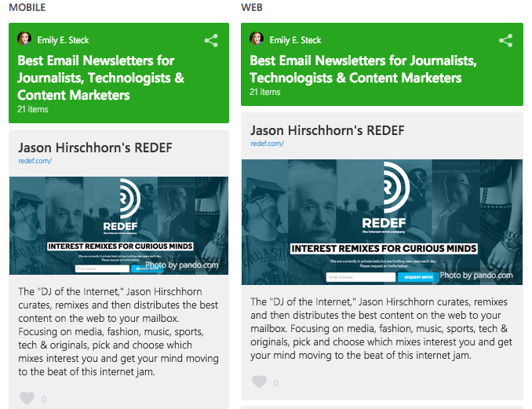Click the REDEF preview image in Web view
The width and height of the screenshot is (532, 409).
point(382,222)
